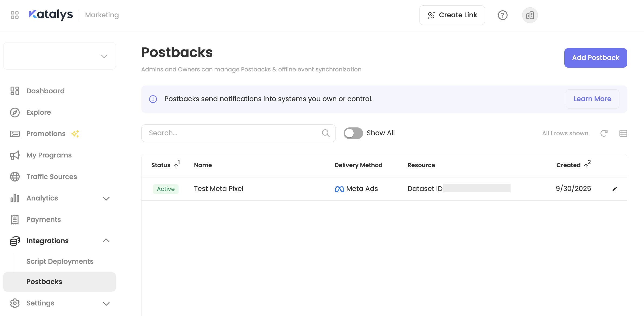Open the Traffic Sources page

(52, 177)
